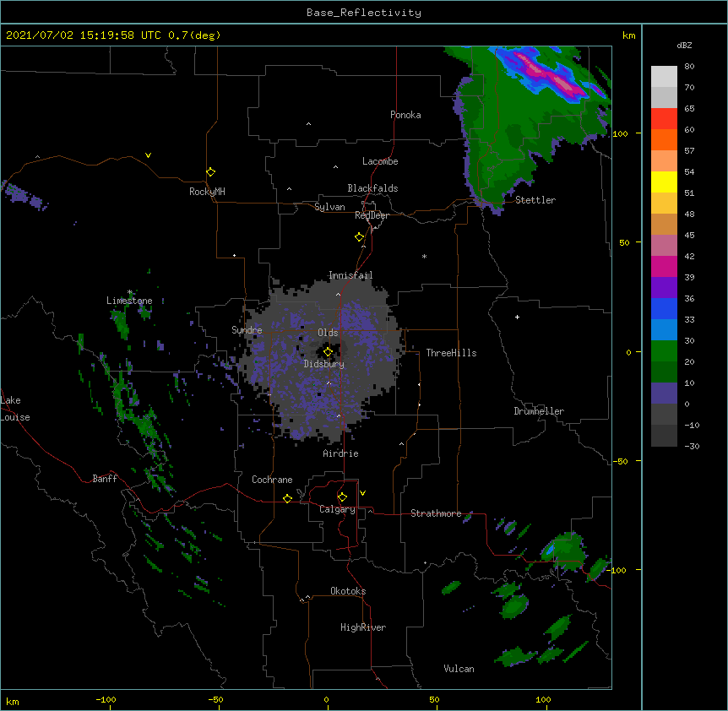The height and width of the screenshot is (711, 728).
Task: Click the Lake Louise label
Action: click(x=15, y=409)
